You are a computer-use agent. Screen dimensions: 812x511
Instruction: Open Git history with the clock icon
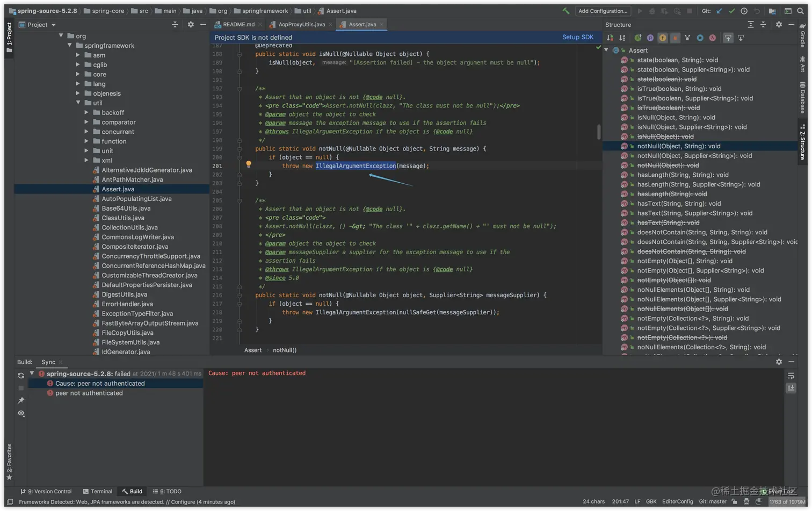coord(744,11)
